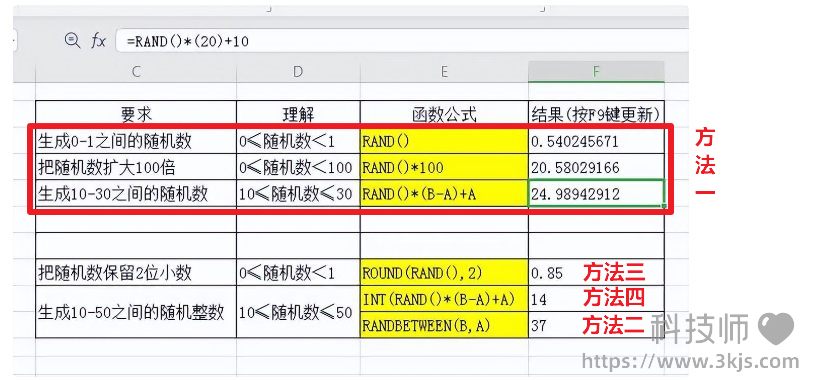Select the cell 10≤随机数≤50
Screen dimensions: 823x380
[298, 312]
